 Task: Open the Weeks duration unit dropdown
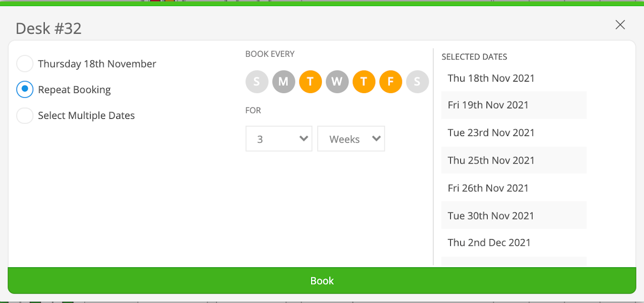351,139
